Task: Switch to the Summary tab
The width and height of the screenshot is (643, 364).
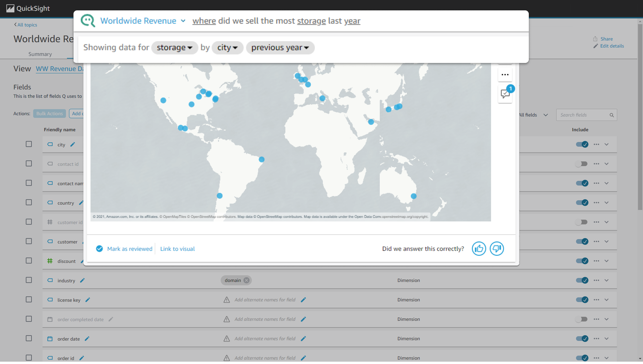Action: [40, 54]
